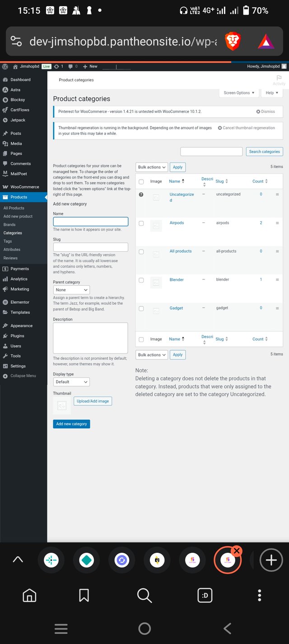
Task: Dismiss the Pinterest for WooCommerce notice
Action: pos(266,111)
